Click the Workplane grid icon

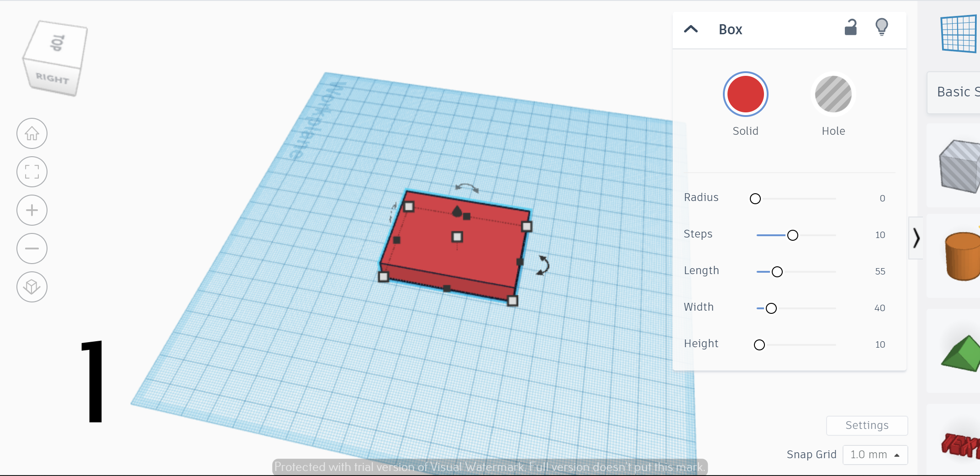click(959, 34)
